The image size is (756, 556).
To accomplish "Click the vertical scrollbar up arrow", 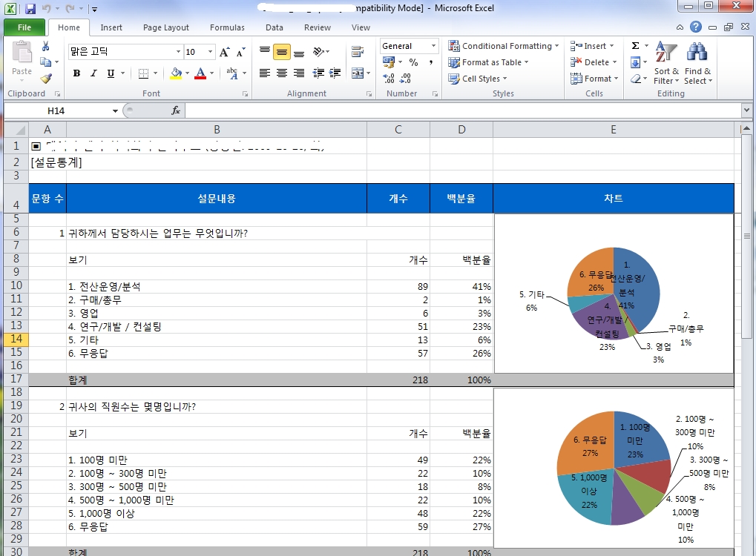I will pyautogui.click(x=747, y=129).
